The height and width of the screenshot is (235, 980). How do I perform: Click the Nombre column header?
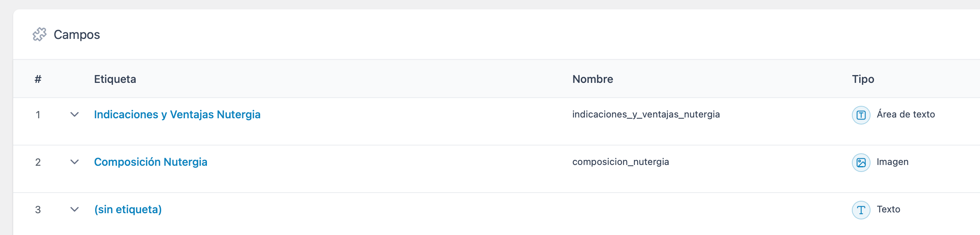click(593, 79)
